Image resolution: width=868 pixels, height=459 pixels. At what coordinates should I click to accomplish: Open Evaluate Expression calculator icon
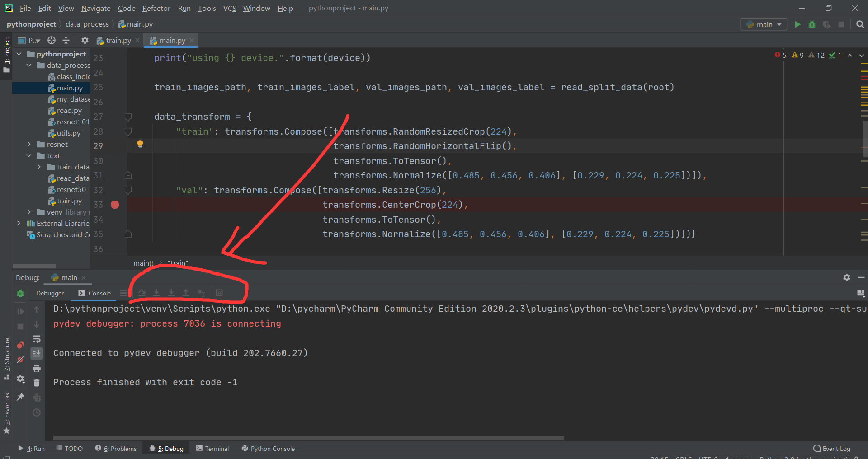pyautogui.click(x=219, y=293)
